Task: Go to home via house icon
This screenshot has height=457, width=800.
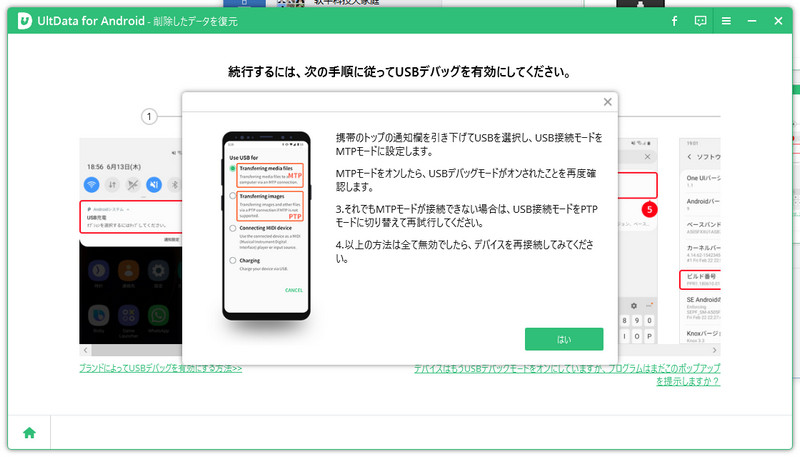Action: (29, 433)
